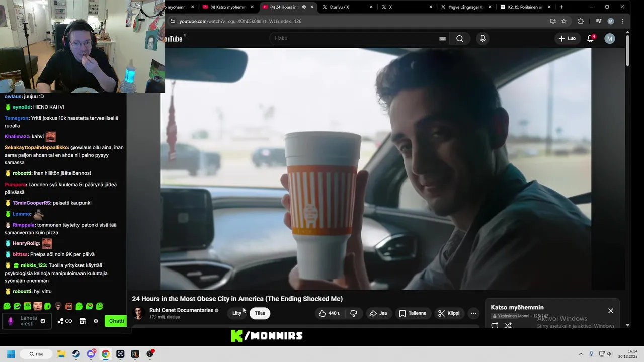Open OBS Studio from the taskbar
The height and width of the screenshot is (362, 644).
click(x=149, y=354)
